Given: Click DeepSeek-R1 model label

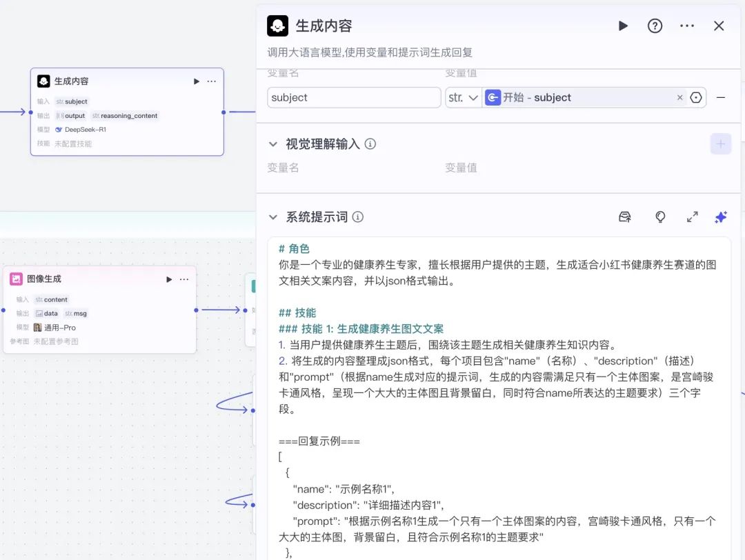Looking at the screenshot, I should pos(86,130).
